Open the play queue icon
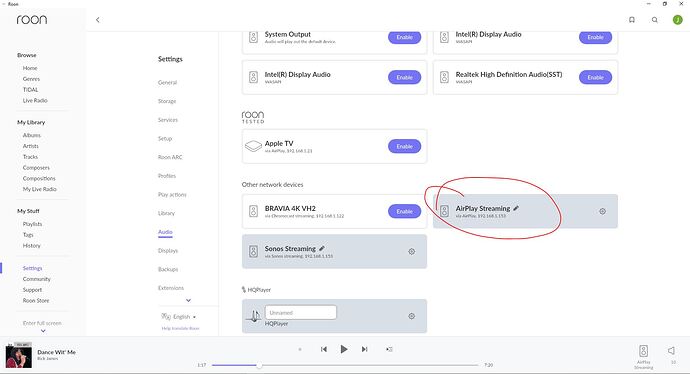The width and height of the screenshot is (690, 374). point(389,349)
